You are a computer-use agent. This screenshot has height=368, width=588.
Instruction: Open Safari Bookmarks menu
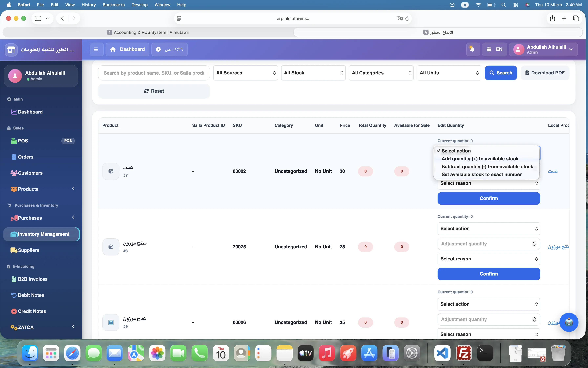tap(114, 5)
